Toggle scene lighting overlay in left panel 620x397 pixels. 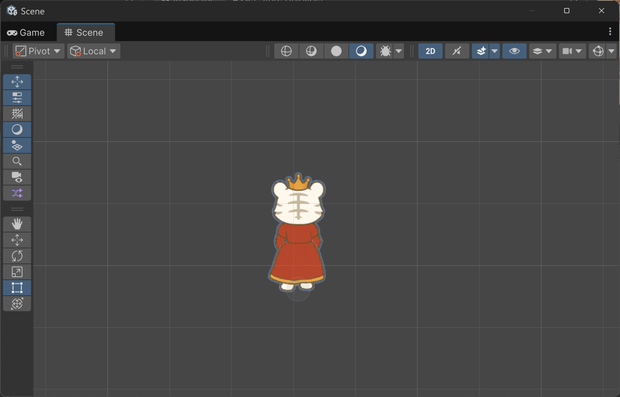(17, 129)
